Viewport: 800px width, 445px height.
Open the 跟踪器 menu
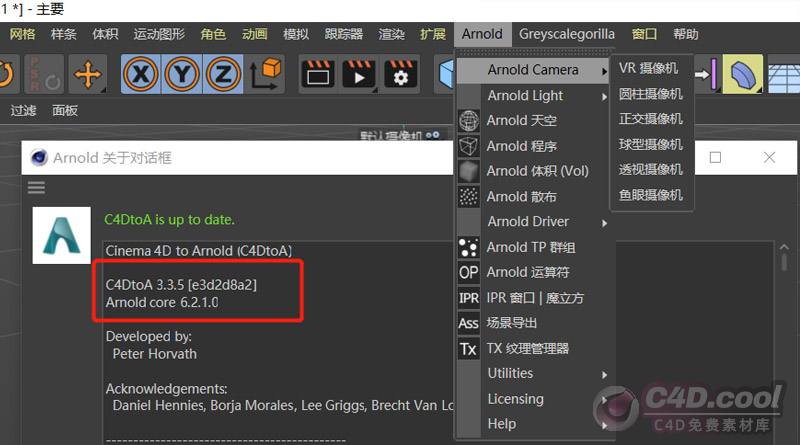click(x=344, y=34)
